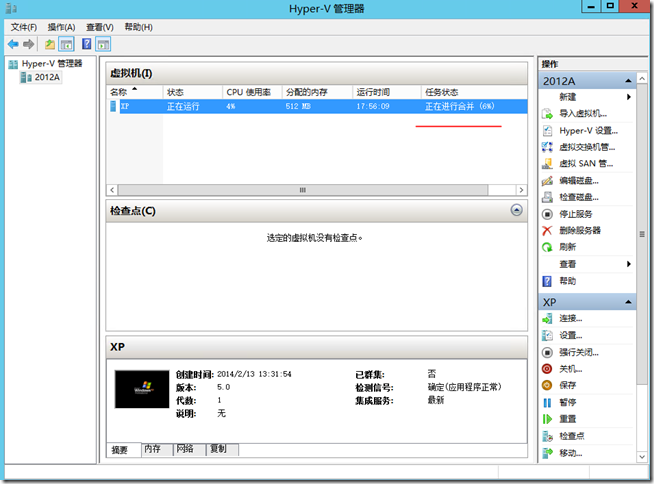
Task: Toggle the console tree pane toolbar icon
Action: tap(66, 44)
